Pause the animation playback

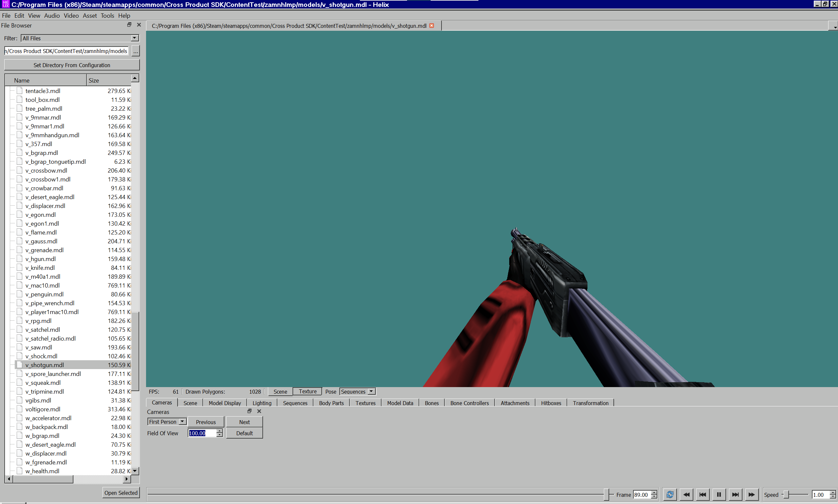click(x=719, y=495)
